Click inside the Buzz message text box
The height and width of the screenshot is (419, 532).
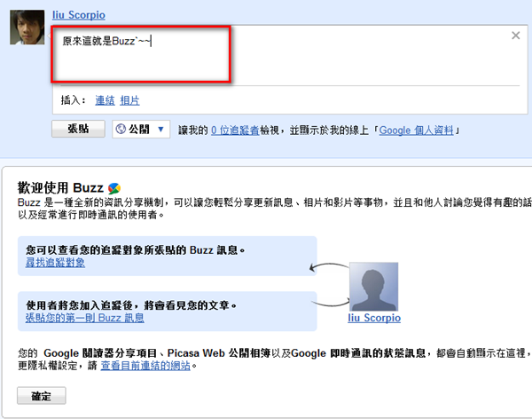(x=286, y=55)
